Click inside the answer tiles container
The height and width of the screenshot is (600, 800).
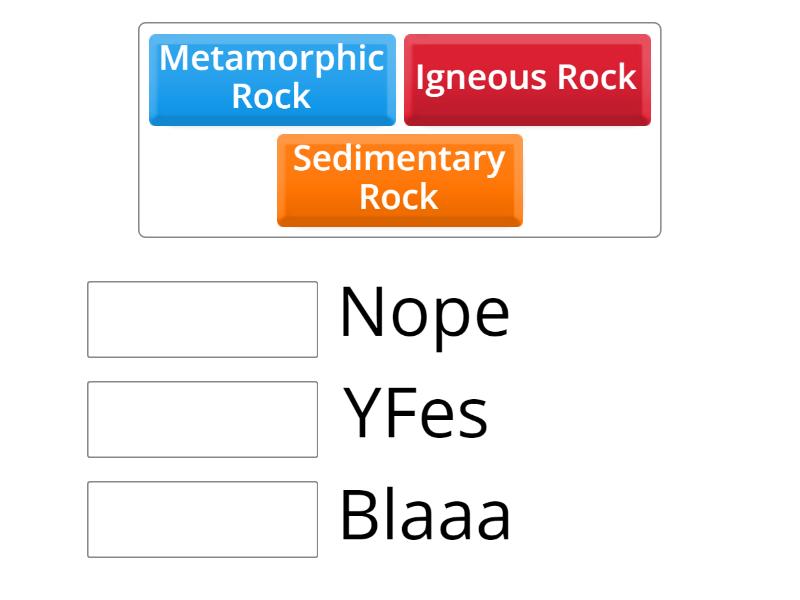pos(400,125)
